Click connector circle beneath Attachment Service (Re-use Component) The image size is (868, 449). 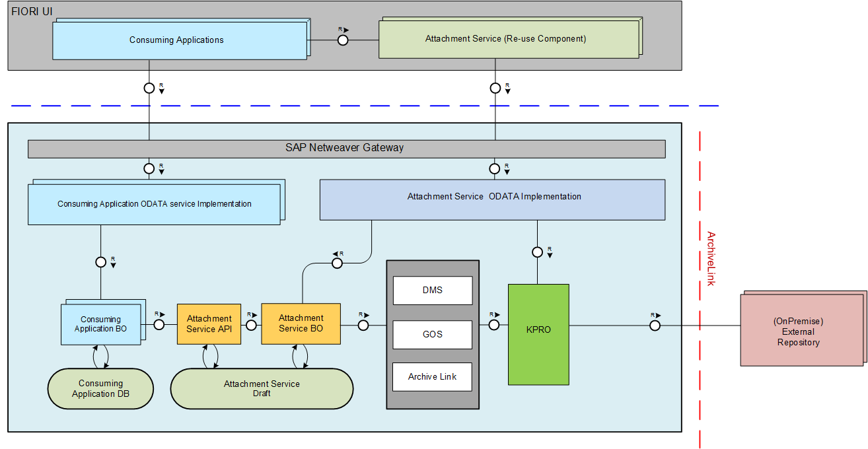tap(495, 88)
